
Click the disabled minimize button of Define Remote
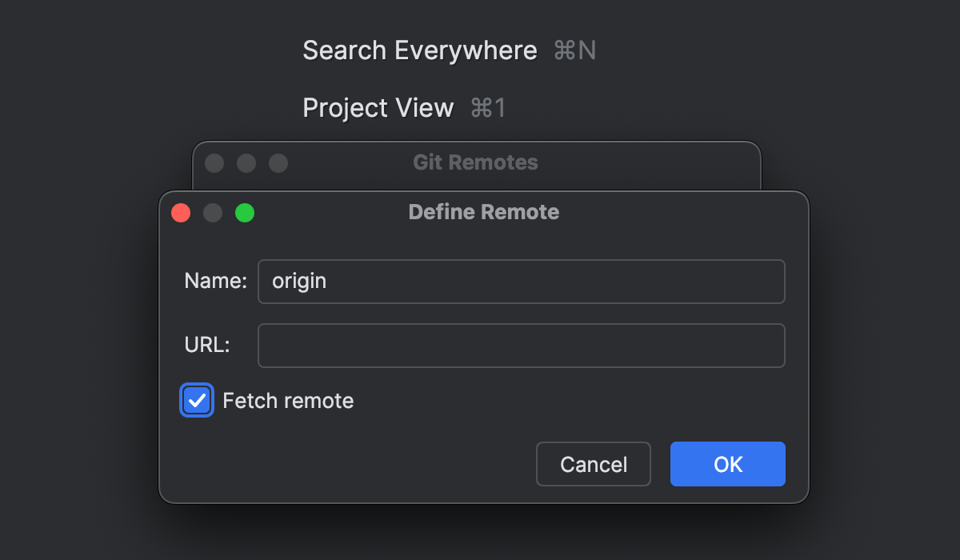coord(213,213)
